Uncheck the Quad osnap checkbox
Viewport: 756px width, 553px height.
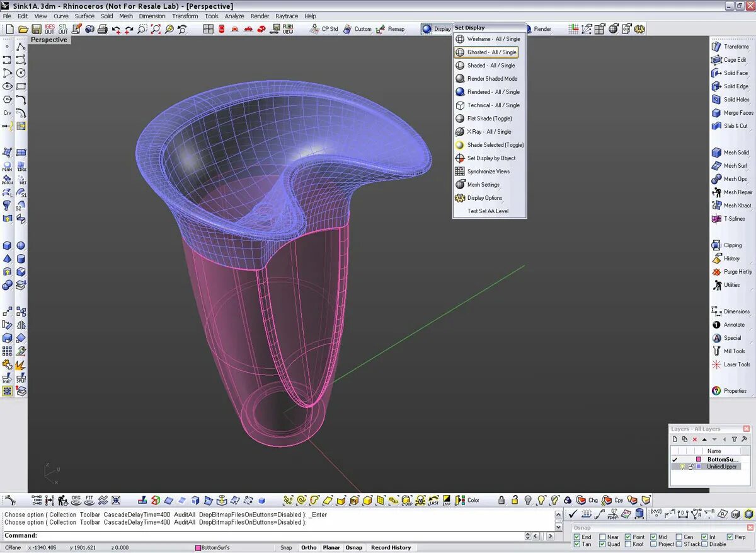[603, 544]
